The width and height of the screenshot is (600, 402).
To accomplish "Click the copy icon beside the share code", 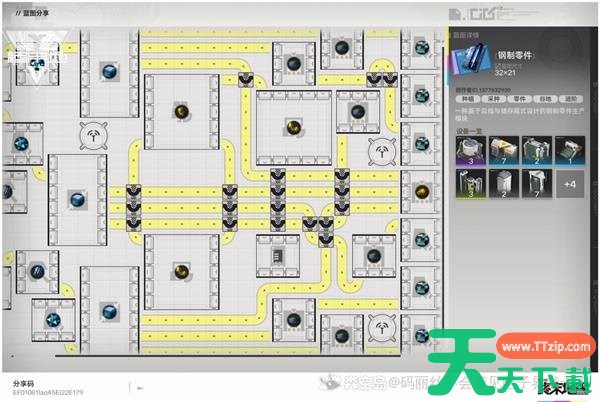I will pyautogui.click(x=140, y=388).
